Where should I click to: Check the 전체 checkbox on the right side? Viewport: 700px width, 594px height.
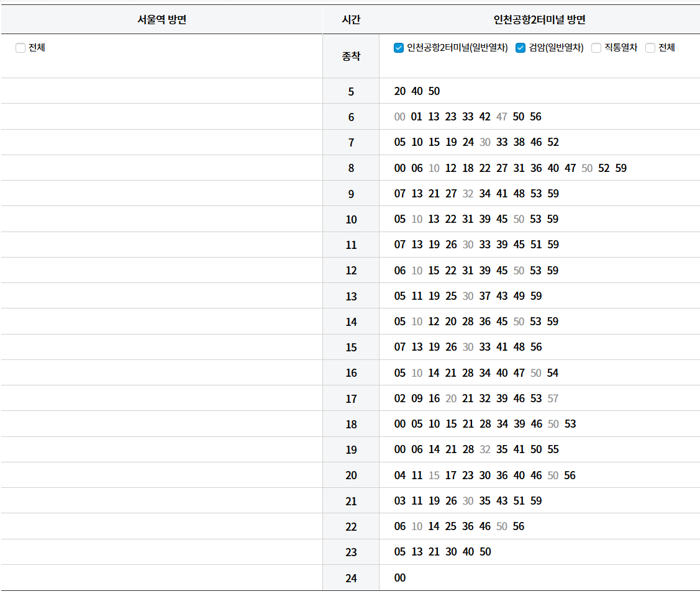pyautogui.click(x=650, y=47)
